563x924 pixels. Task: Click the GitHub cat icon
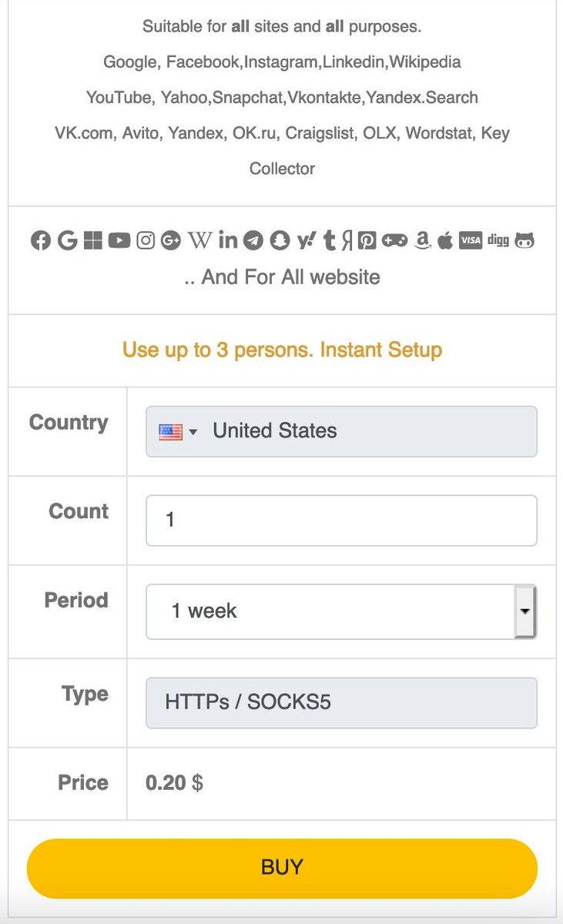tap(524, 241)
